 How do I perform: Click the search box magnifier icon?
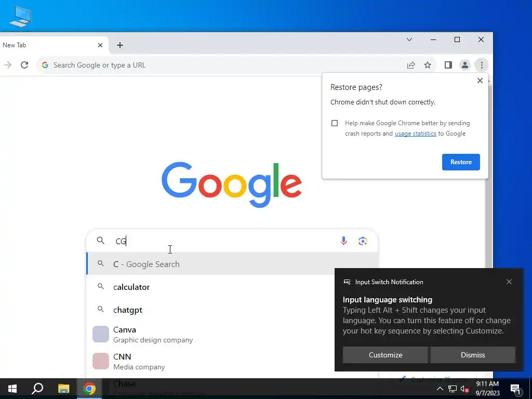coord(100,241)
